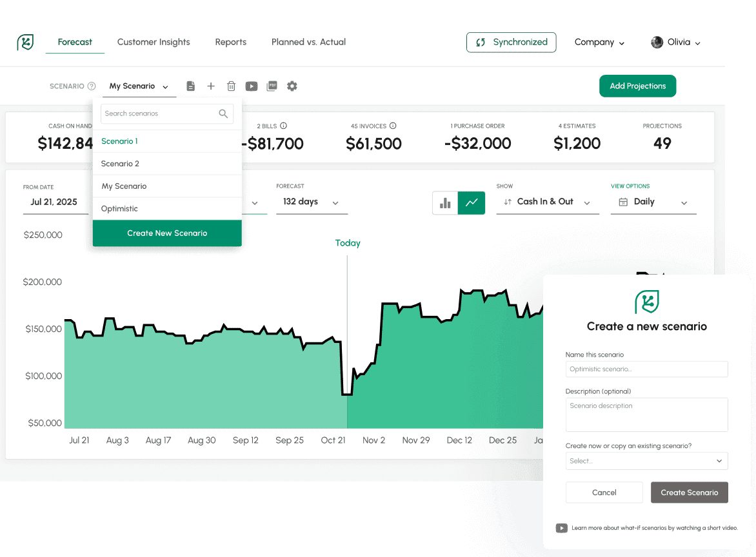Open scenario settings gear icon
Image resolution: width=756 pixels, height=557 pixels.
pos(292,86)
